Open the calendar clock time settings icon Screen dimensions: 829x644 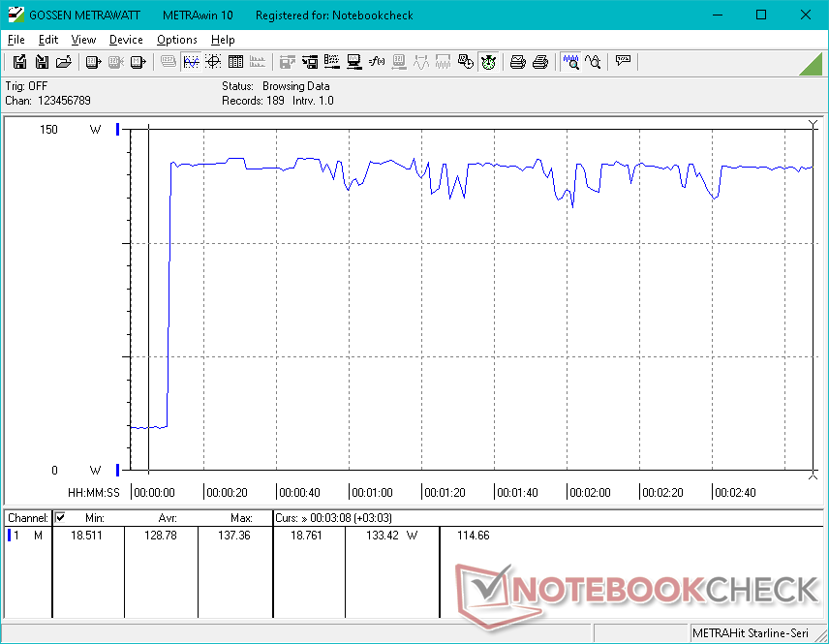(x=465, y=62)
